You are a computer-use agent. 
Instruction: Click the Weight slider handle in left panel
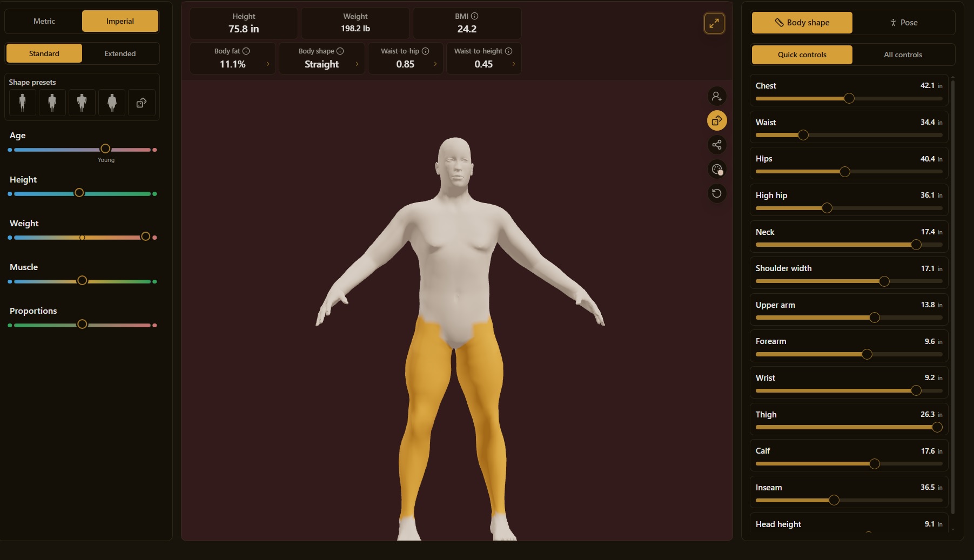click(145, 237)
